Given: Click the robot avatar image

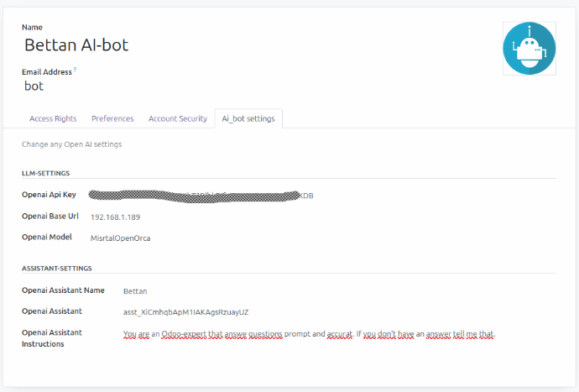Looking at the screenshot, I should [528, 50].
